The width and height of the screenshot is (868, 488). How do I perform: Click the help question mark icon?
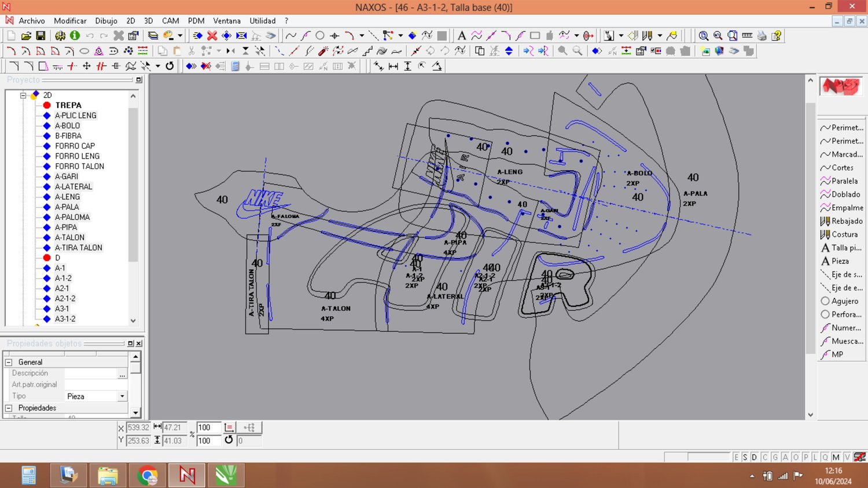[x=777, y=36]
